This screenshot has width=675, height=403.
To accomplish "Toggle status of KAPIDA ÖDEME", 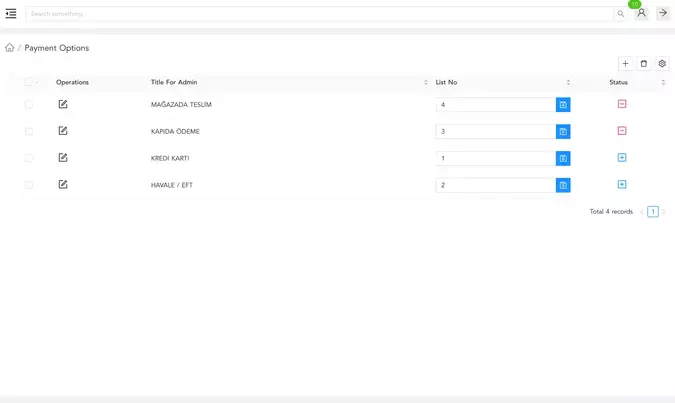I will tap(622, 130).
